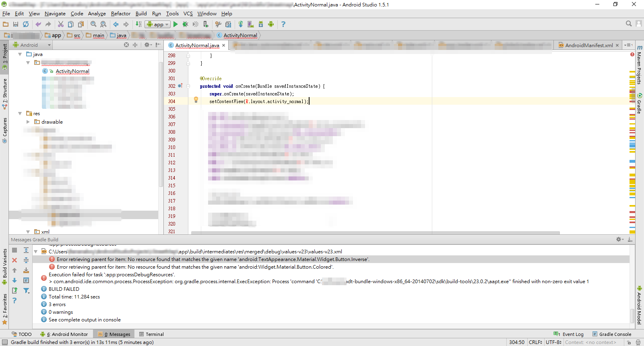Screen dimensions: 644x346
Task: Click the red error stripe indicator atop the editor
Action: (x=632, y=54)
